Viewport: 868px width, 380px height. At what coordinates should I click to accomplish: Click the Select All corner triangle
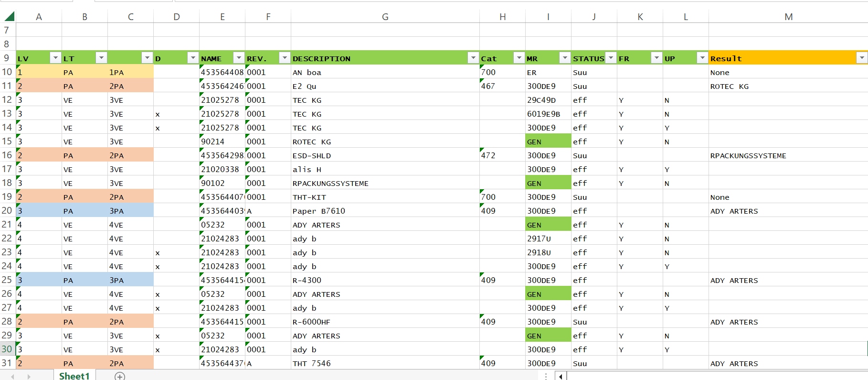click(9, 17)
